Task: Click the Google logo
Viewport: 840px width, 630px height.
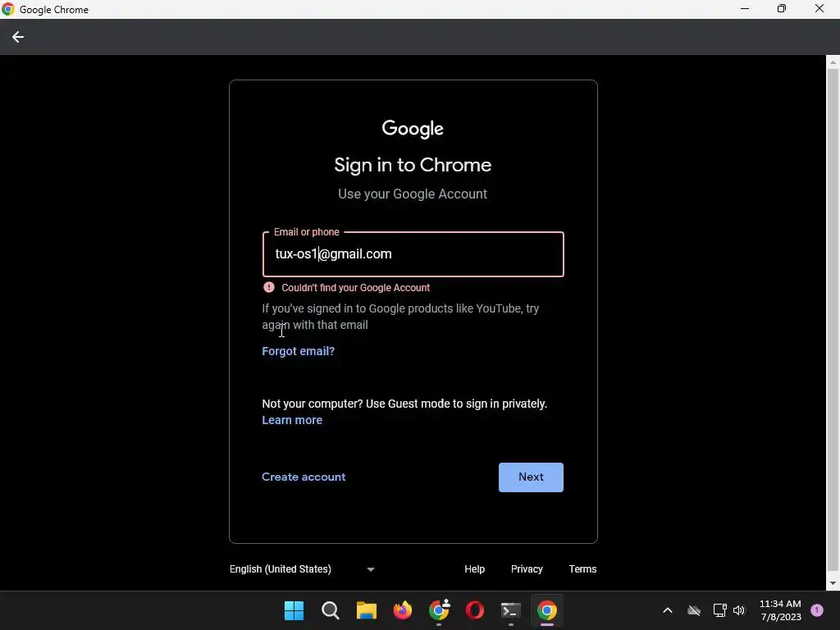Action: [413, 129]
